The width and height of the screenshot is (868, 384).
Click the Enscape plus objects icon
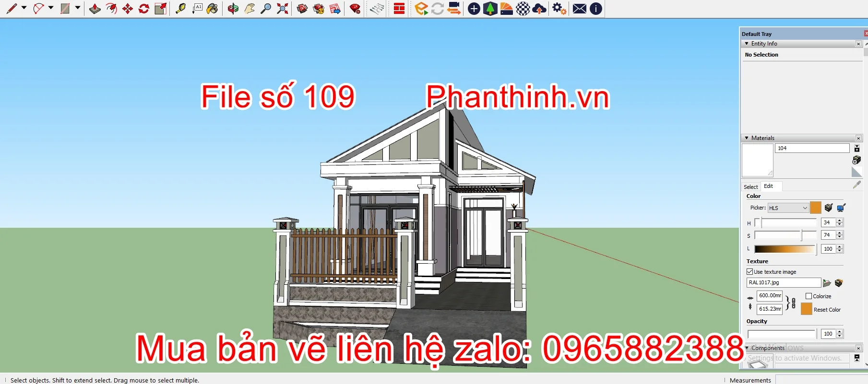(474, 8)
